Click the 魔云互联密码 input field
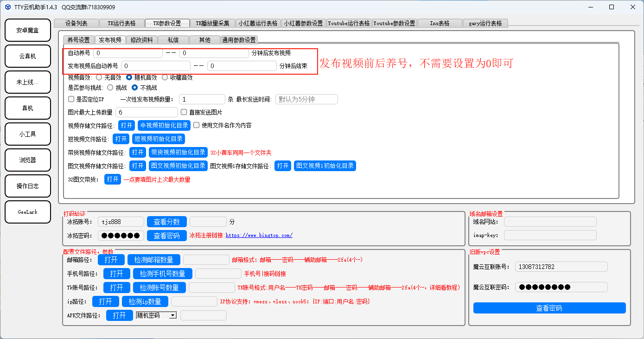 tap(561, 287)
